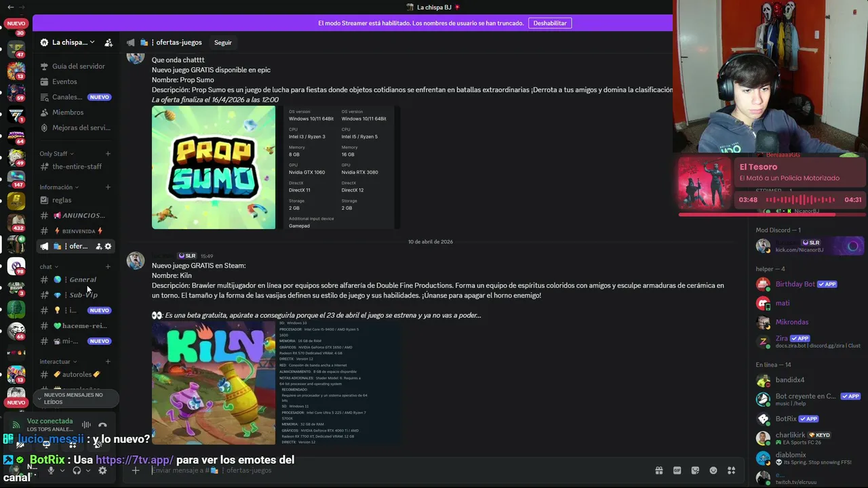Open the Kiln game image
The image size is (868, 488).
click(214, 382)
